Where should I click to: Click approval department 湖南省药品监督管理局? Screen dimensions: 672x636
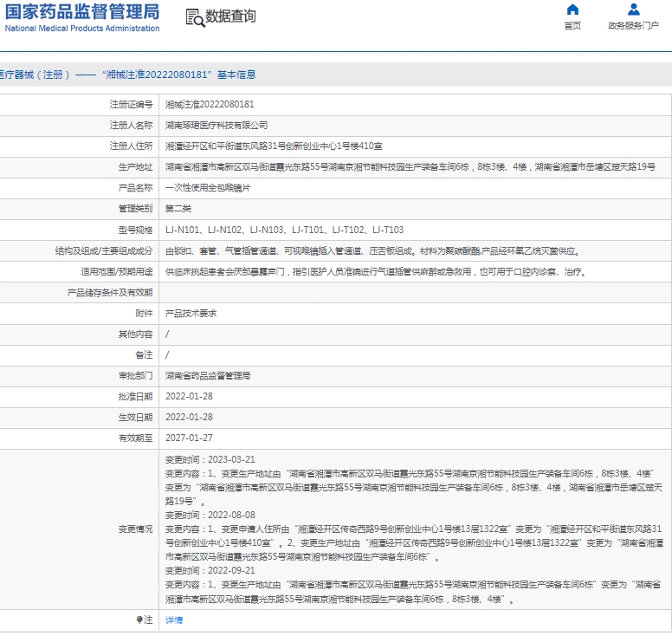pos(208,376)
